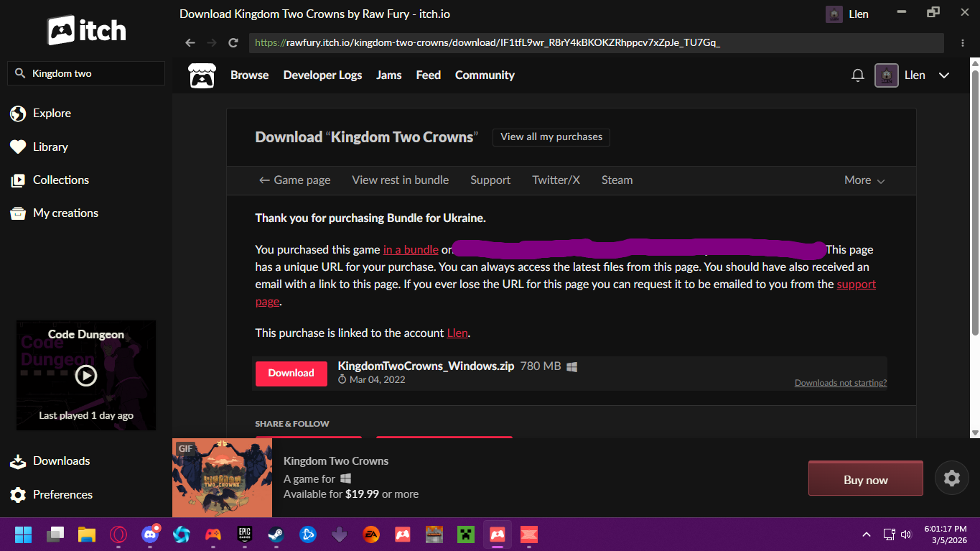Click "Downloads not starting?" link

click(x=841, y=383)
